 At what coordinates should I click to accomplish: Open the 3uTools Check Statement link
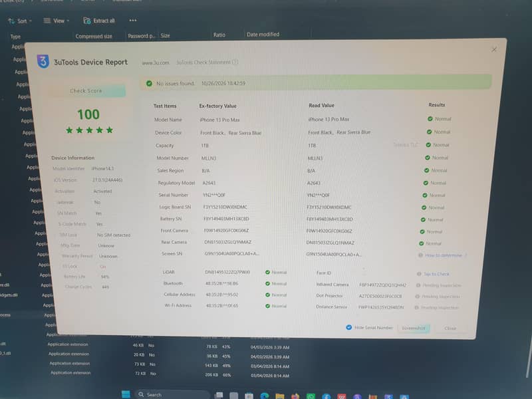click(203, 63)
